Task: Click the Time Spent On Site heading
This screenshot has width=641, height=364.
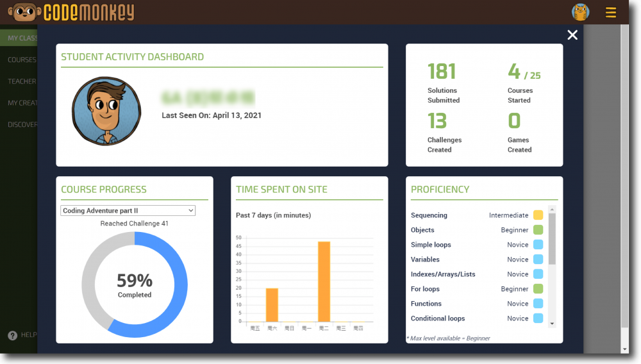Action: pyautogui.click(x=281, y=190)
